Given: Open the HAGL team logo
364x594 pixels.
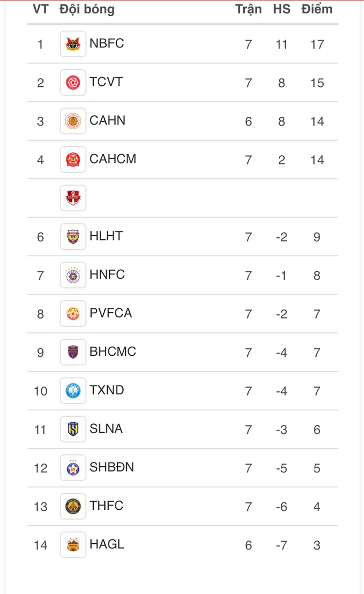Looking at the screenshot, I should pyautogui.click(x=73, y=545).
